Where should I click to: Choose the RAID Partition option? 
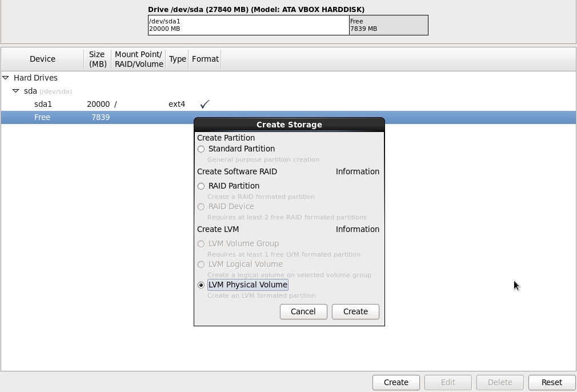201,186
